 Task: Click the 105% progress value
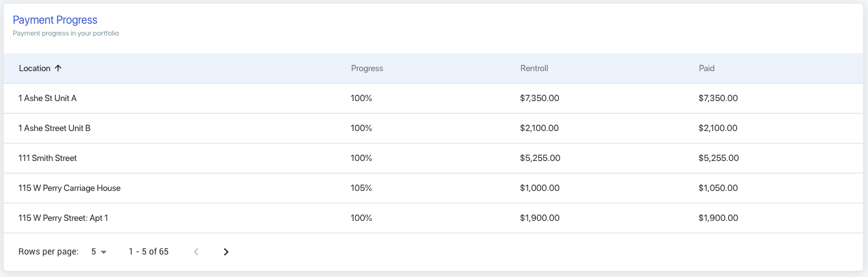pyautogui.click(x=362, y=188)
